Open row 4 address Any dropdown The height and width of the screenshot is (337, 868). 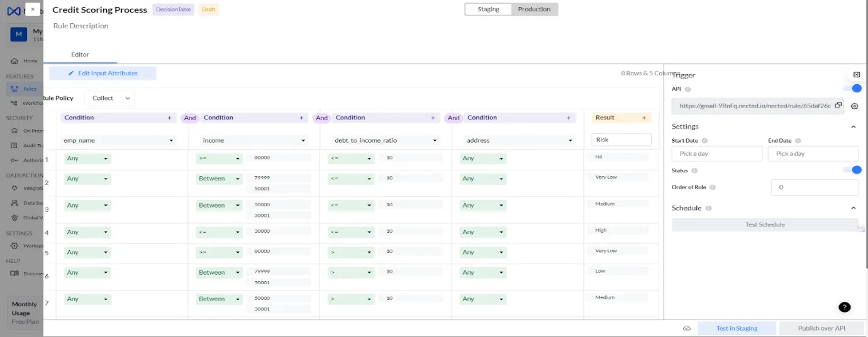pos(483,232)
